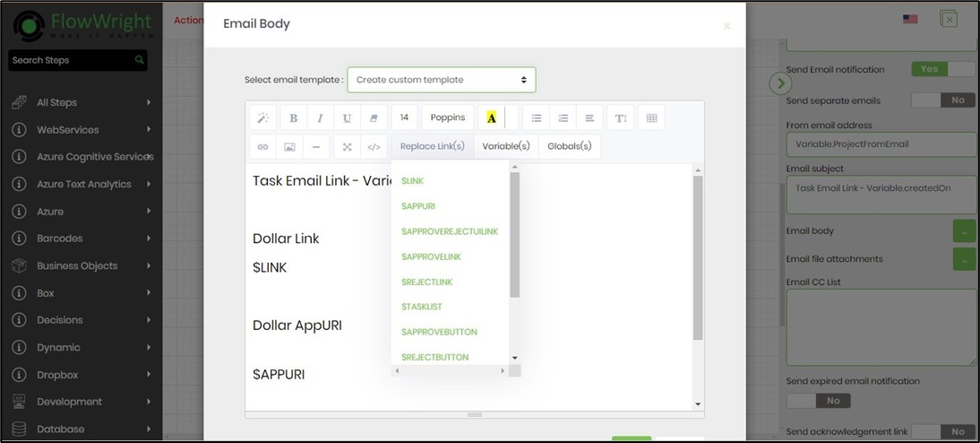980x443 pixels.
Task: Insert a picture with image icon
Action: (x=289, y=147)
